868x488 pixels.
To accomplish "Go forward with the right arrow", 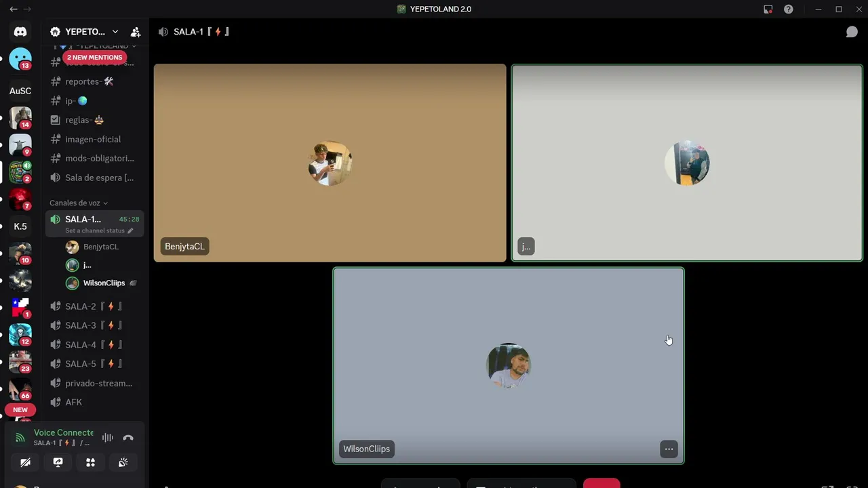I will (27, 9).
